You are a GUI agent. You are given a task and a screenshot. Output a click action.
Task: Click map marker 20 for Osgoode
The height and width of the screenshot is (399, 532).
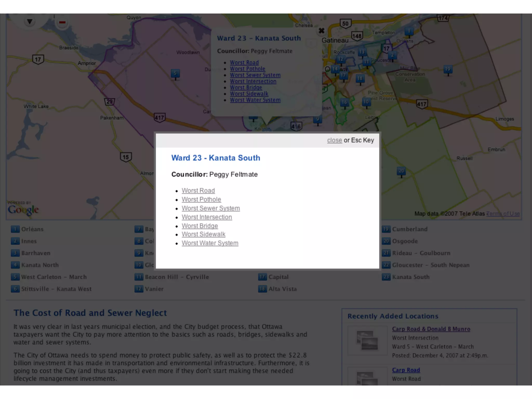click(x=401, y=171)
